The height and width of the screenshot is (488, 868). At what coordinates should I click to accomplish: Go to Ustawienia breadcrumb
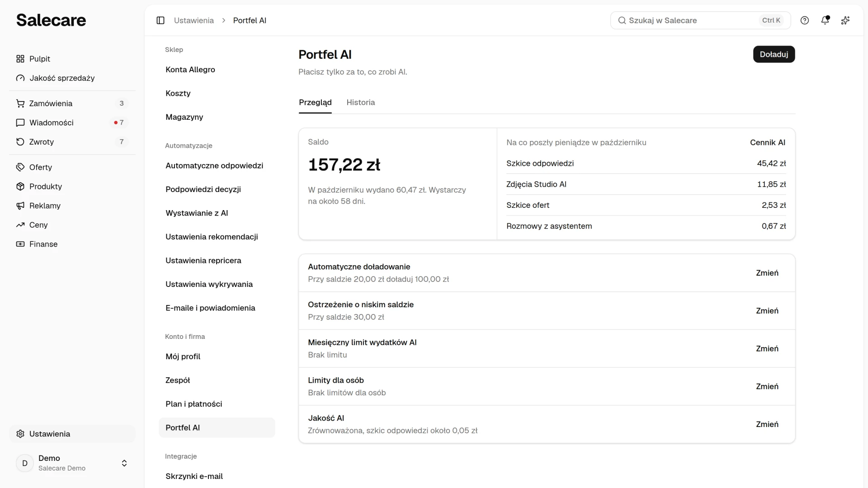coord(194,20)
